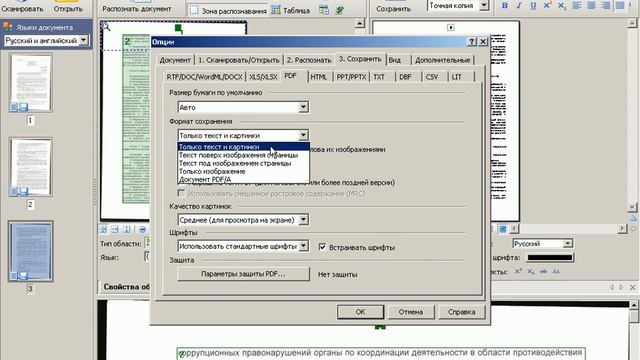640x360 pixels.
Task: Click the blue grid view icon under text pane
Action: coord(503,229)
